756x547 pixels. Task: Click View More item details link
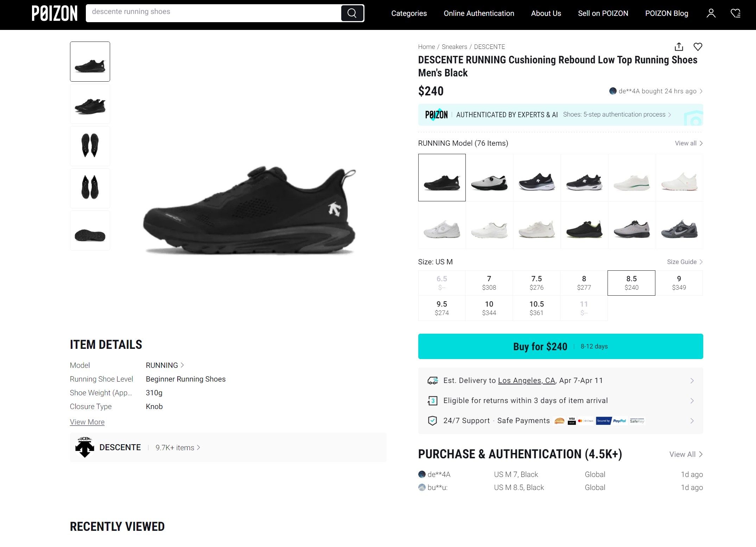(x=87, y=422)
